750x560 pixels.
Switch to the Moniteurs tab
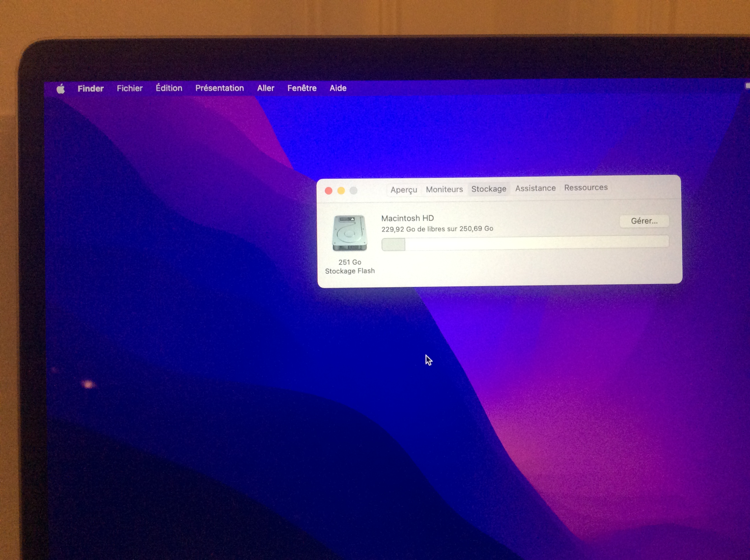pos(444,189)
